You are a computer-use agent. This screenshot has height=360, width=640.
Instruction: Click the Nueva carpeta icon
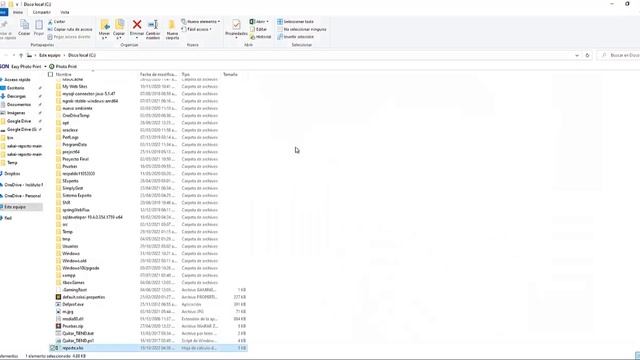click(172, 25)
